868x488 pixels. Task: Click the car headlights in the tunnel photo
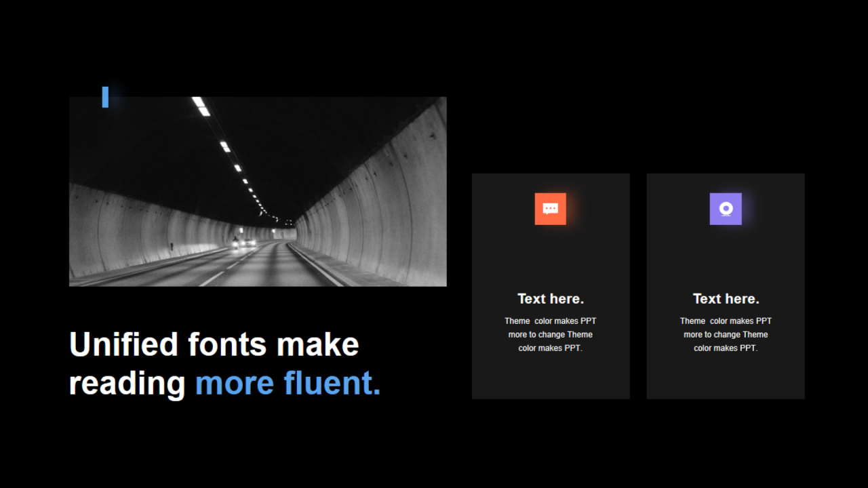(244, 242)
